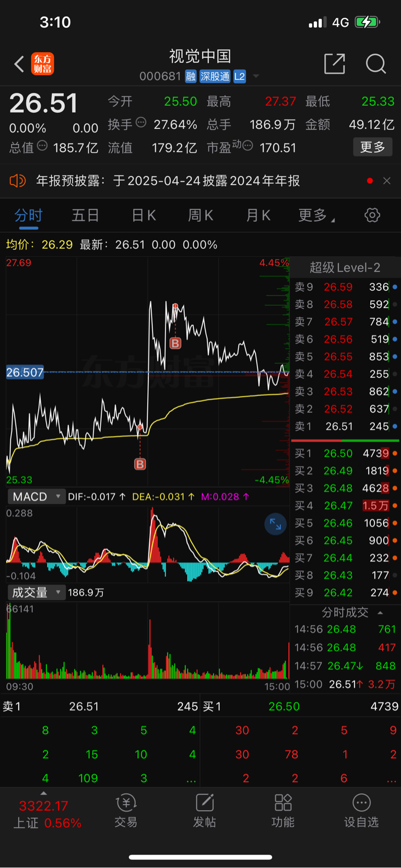The width and height of the screenshot is (401, 868).
Task: Select the 卖1 26.51 order row
Action: 345,426
